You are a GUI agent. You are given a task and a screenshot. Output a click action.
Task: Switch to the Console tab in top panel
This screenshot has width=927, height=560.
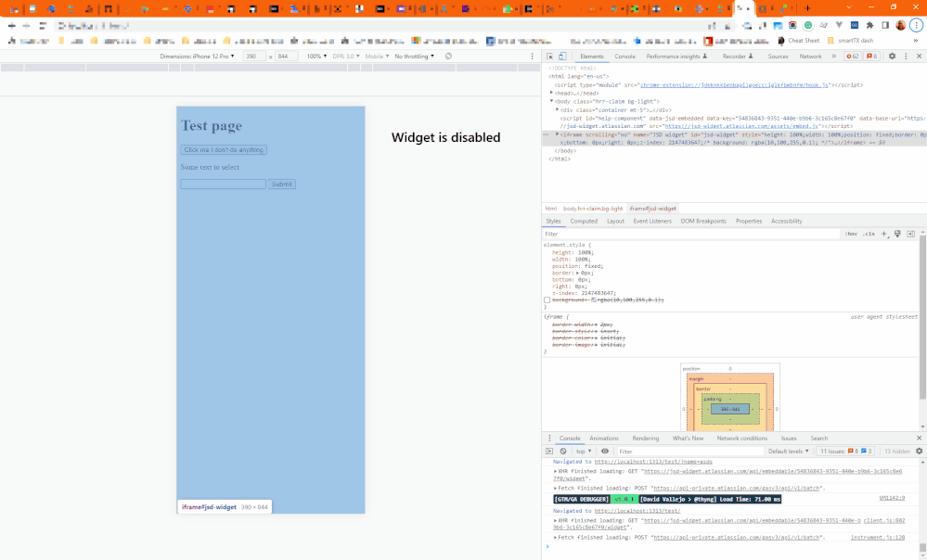624,57
